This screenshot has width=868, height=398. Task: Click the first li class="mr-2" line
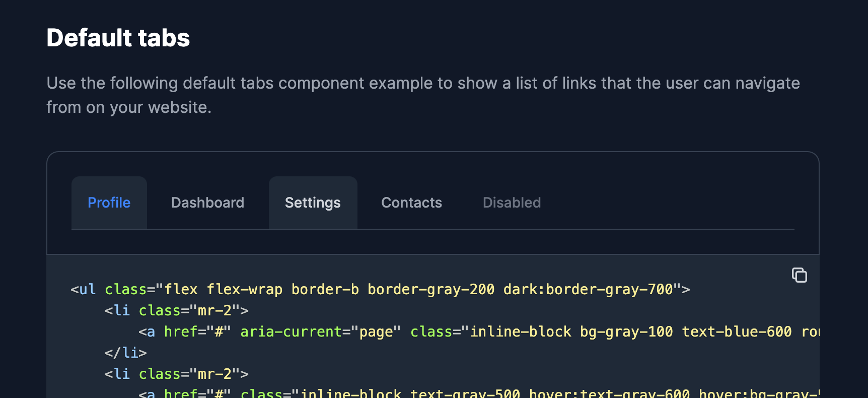(176, 310)
